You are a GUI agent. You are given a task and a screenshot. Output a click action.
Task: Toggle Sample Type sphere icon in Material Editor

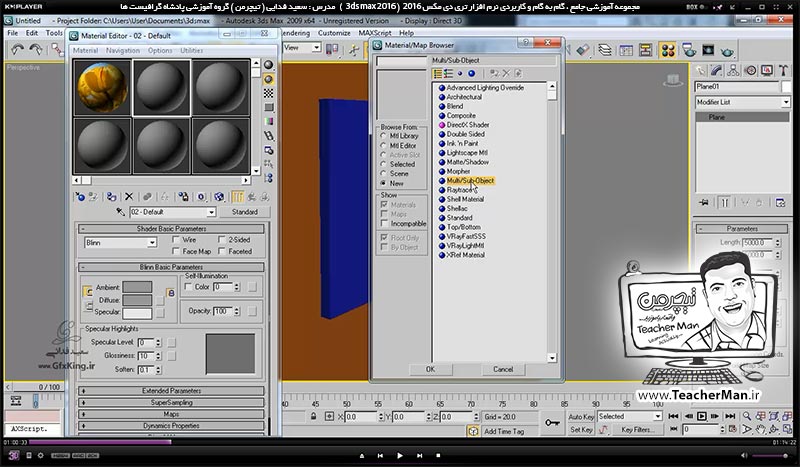point(268,65)
